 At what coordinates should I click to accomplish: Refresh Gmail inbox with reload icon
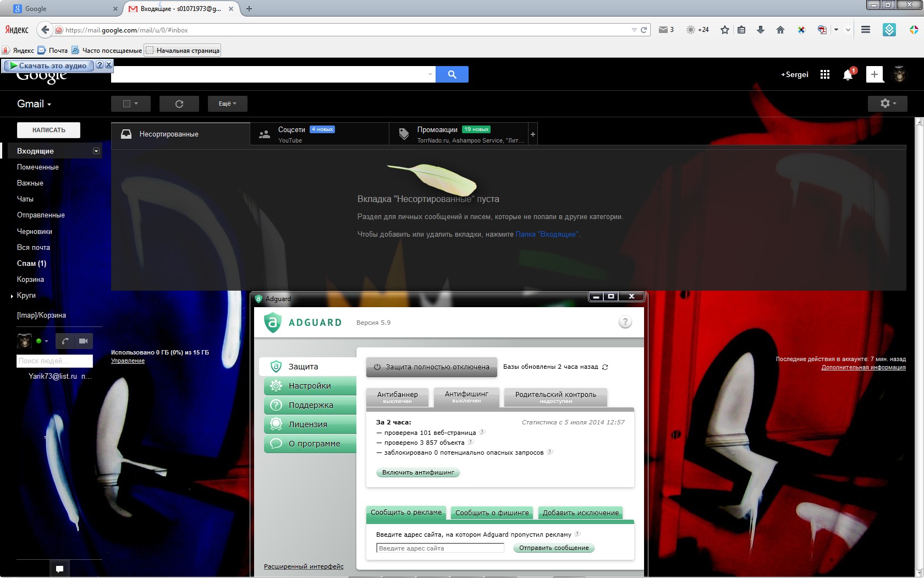(x=179, y=103)
